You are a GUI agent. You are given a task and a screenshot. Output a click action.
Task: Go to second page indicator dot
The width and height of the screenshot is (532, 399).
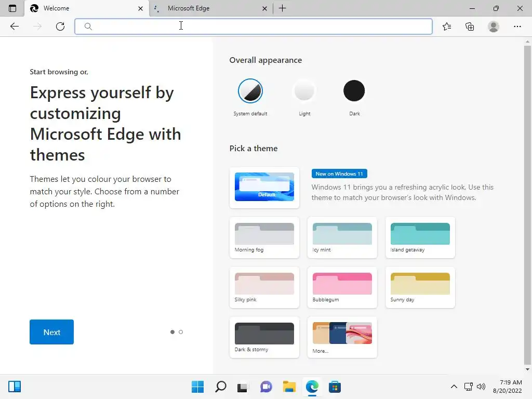pos(181,332)
